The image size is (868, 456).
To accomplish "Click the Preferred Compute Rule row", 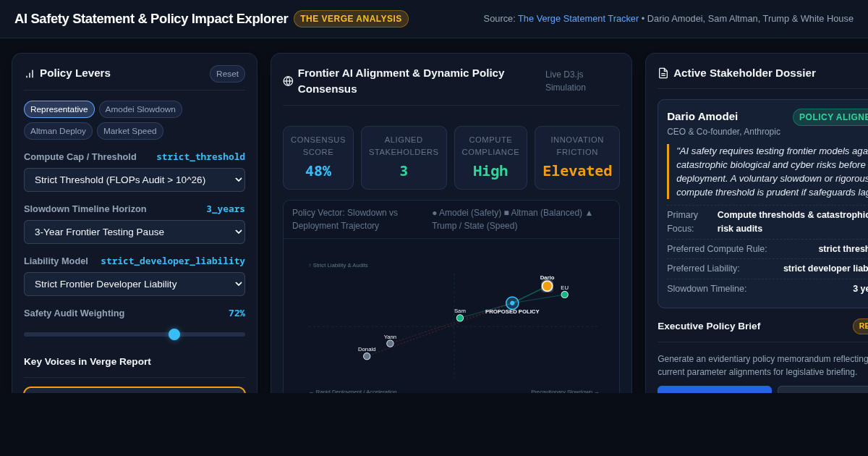I will 767,249.
